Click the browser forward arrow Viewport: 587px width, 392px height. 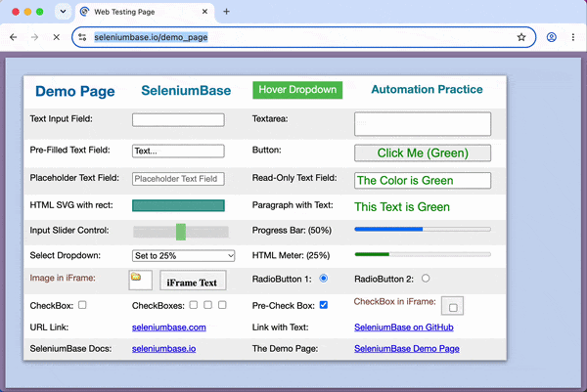(35, 37)
